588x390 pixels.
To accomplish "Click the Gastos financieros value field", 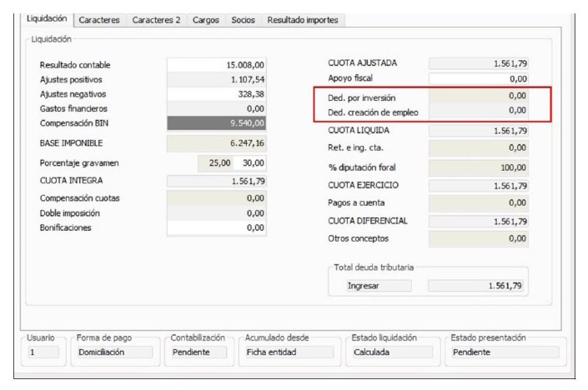I will pyautogui.click(x=216, y=108).
